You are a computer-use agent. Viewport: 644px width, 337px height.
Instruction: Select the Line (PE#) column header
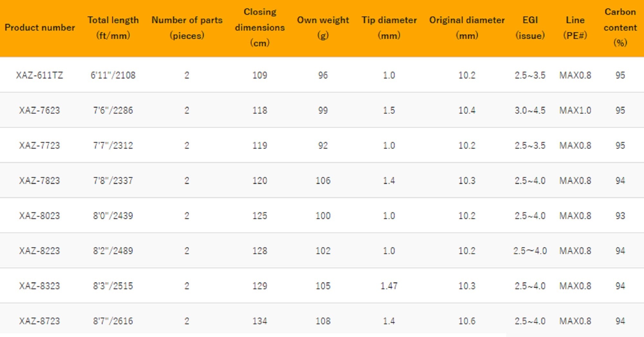point(575,28)
